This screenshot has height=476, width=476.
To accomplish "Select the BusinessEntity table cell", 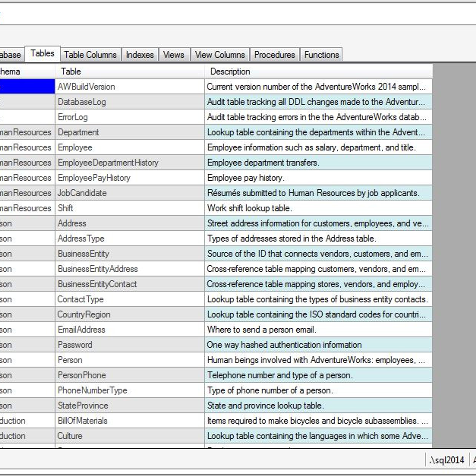I will click(130, 253).
